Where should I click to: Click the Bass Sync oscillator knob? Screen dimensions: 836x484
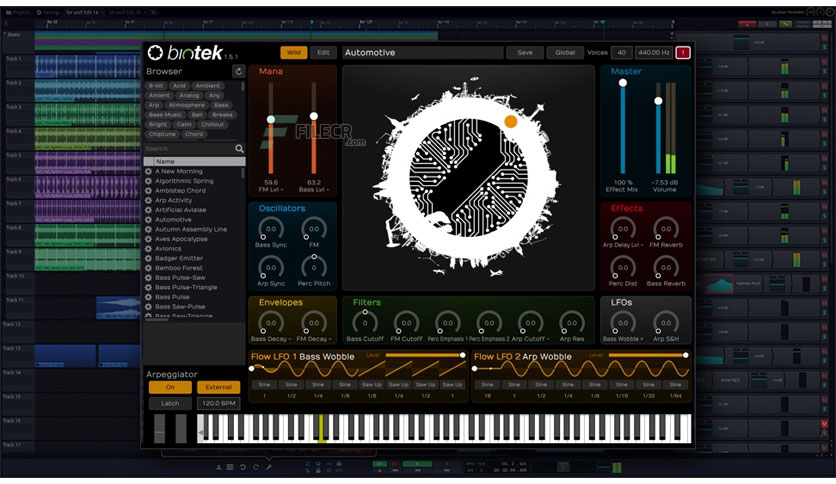tap(271, 229)
